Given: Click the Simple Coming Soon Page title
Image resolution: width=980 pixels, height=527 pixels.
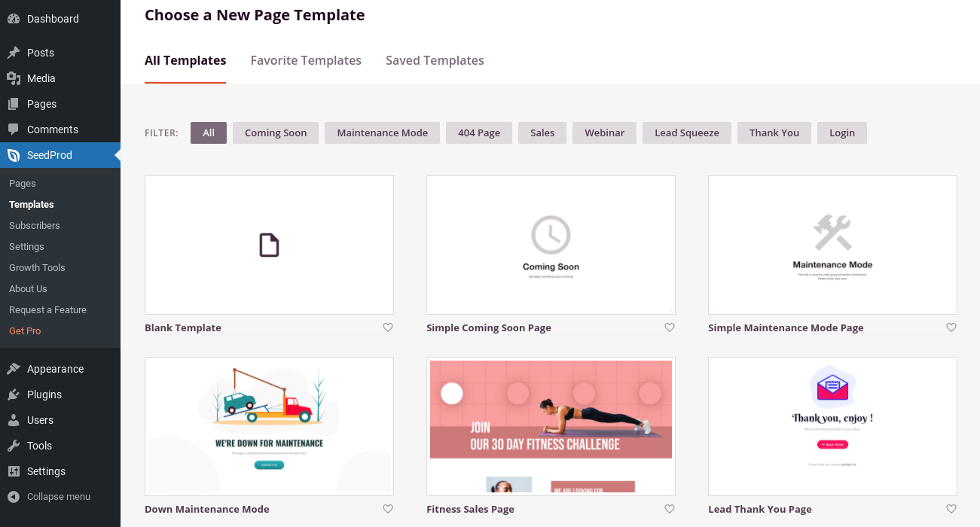Looking at the screenshot, I should (x=489, y=328).
